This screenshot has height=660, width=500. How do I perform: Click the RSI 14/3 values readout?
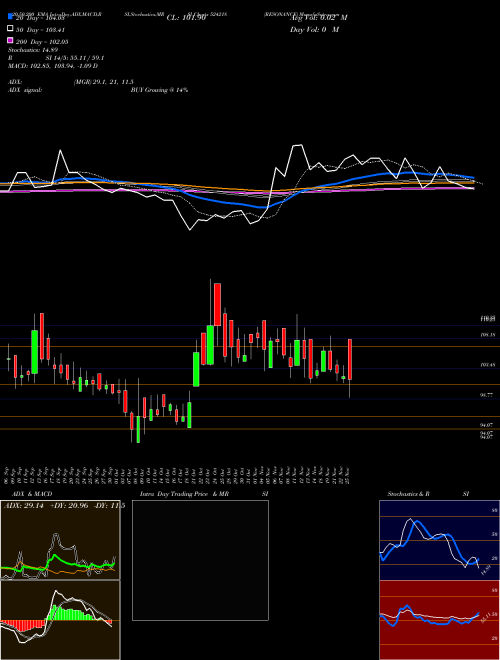coord(75,58)
